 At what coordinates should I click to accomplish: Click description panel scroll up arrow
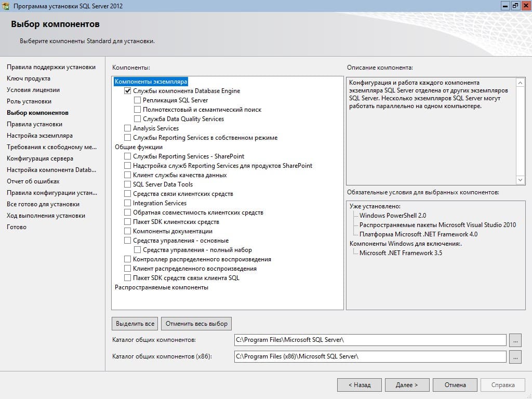[x=520, y=83]
